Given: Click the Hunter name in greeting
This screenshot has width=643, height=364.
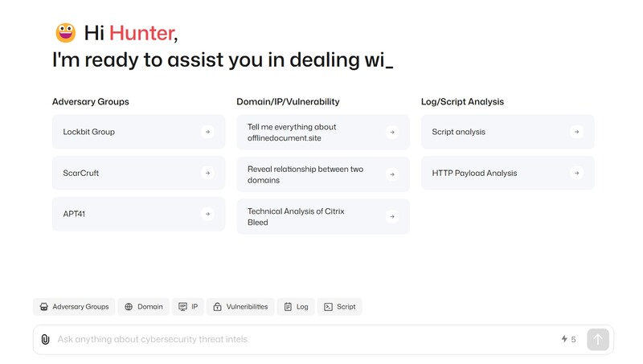Looking at the screenshot, I should pos(141,33).
